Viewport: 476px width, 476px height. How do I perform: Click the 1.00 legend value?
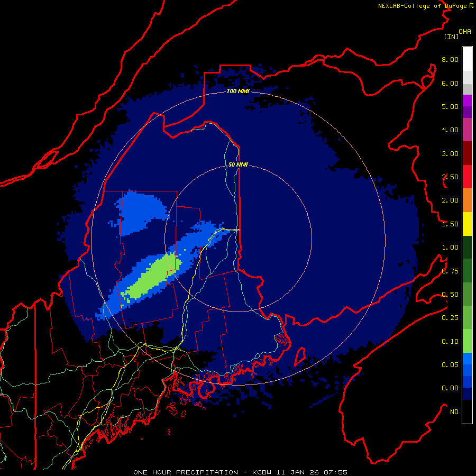450,248
